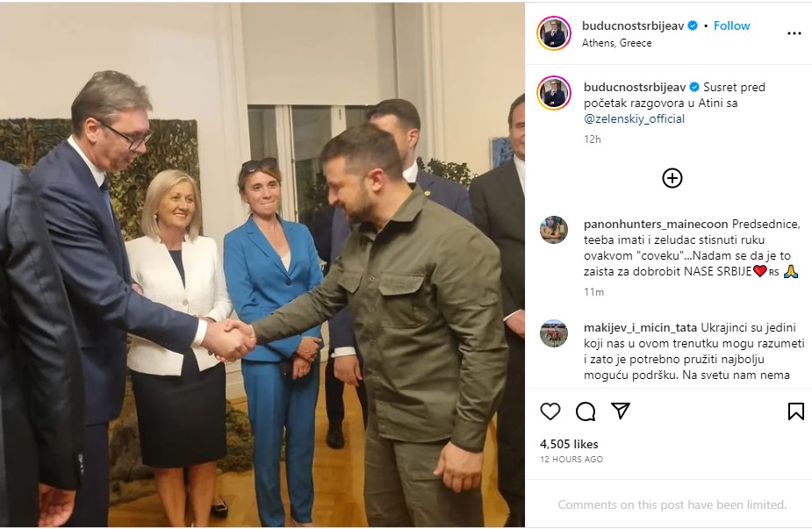The height and width of the screenshot is (529, 812).
Task: View the list of 4,505 likes
Action: pyautogui.click(x=569, y=444)
